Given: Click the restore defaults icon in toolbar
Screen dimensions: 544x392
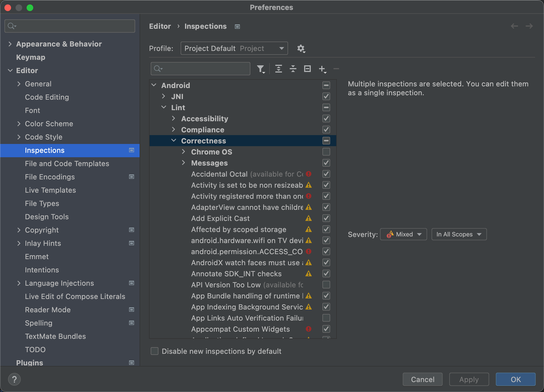Looking at the screenshot, I should click(x=308, y=68).
